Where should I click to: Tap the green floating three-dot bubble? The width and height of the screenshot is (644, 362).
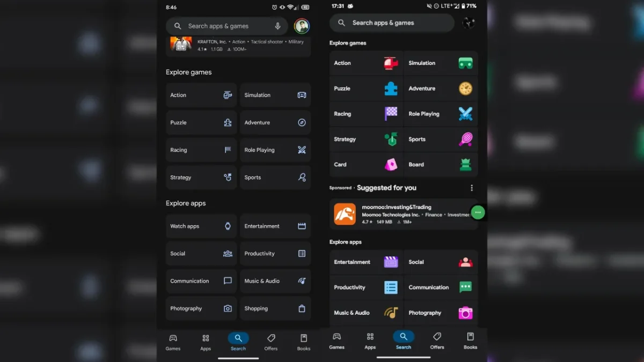click(x=478, y=212)
